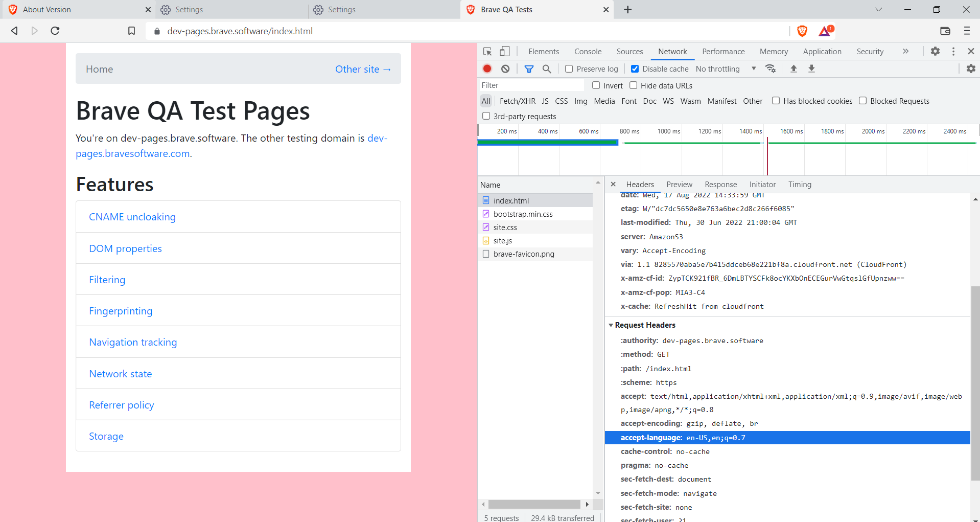980x522 pixels.
Task: Click the request list horizontal scrollbar
Action: click(534, 504)
